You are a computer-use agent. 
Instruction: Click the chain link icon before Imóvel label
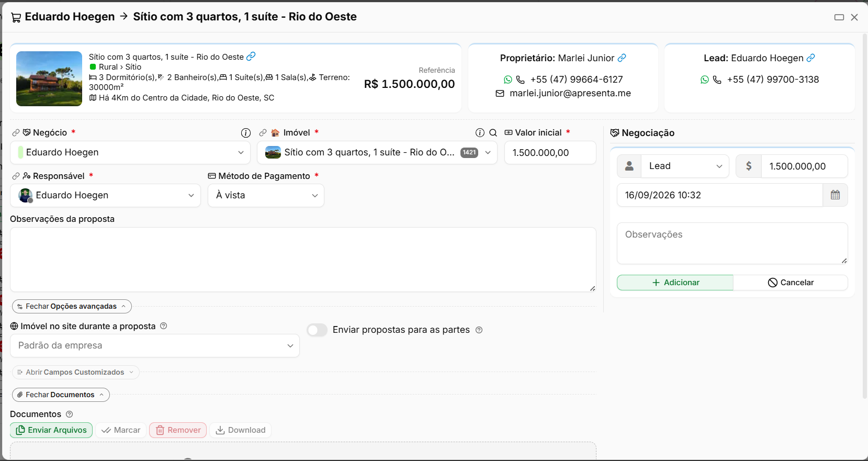[x=263, y=133]
